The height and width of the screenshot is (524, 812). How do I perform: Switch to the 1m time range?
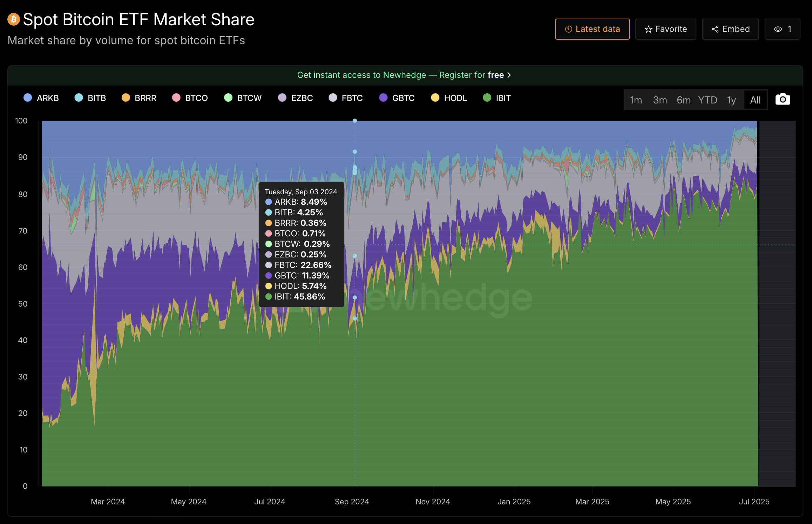tap(636, 100)
